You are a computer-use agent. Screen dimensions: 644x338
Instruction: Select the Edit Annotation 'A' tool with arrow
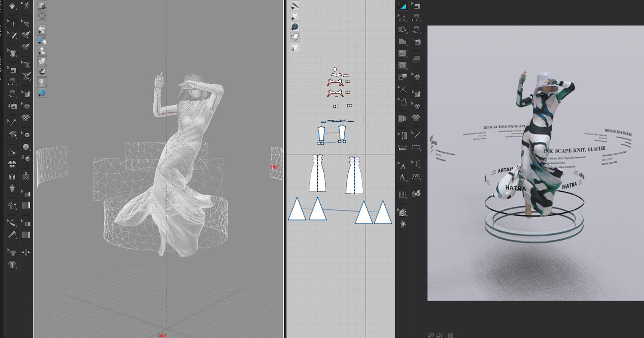[x=402, y=166]
